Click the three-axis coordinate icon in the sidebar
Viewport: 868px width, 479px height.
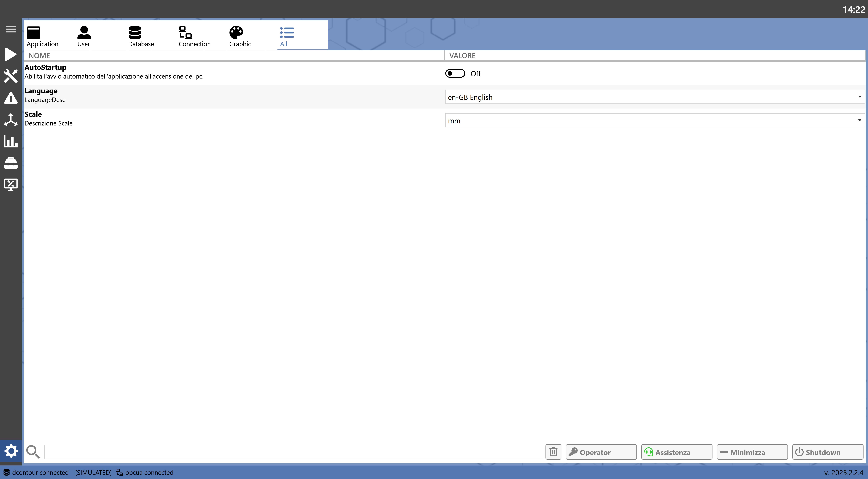pyautogui.click(x=11, y=120)
